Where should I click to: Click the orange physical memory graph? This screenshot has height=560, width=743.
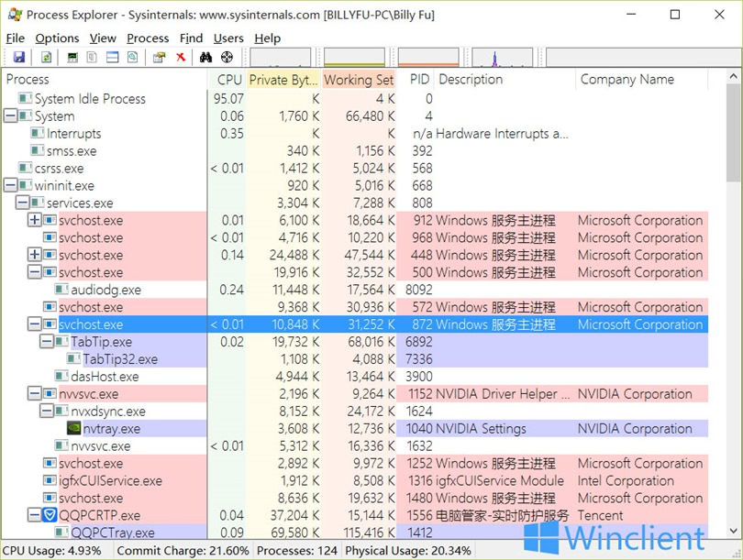(429, 57)
